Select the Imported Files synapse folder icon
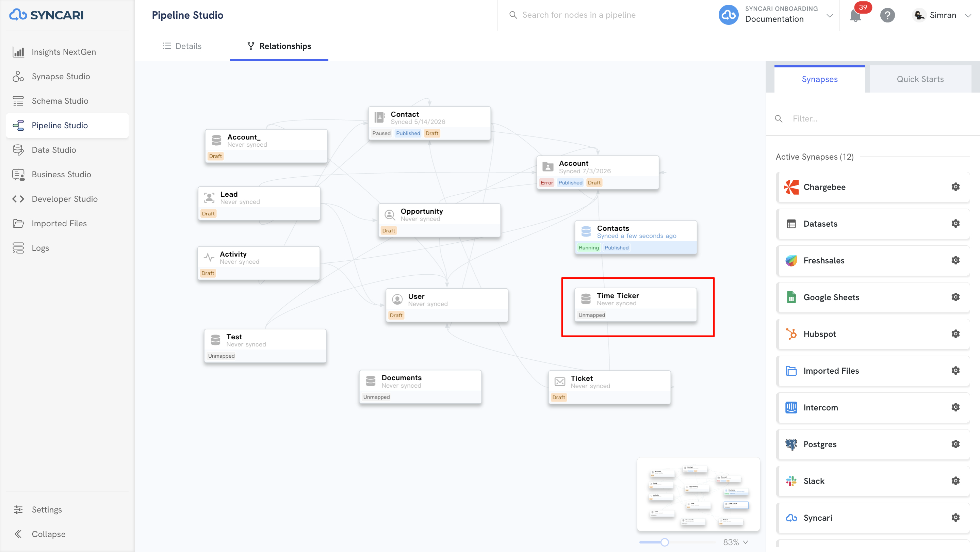This screenshot has width=980, height=552. pos(791,371)
